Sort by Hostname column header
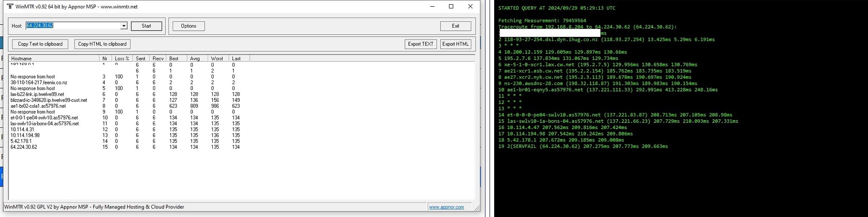Screen dimensions: 868x217 (54, 59)
